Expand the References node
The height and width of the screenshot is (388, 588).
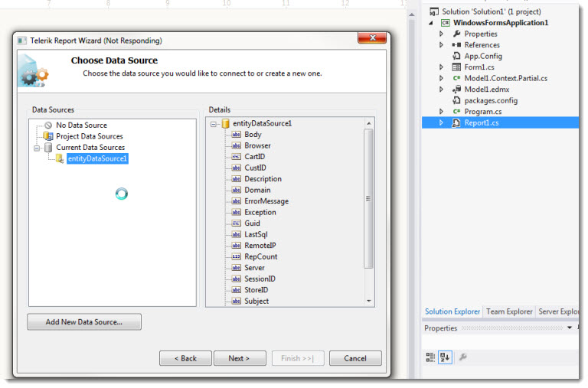click(441, 45)
